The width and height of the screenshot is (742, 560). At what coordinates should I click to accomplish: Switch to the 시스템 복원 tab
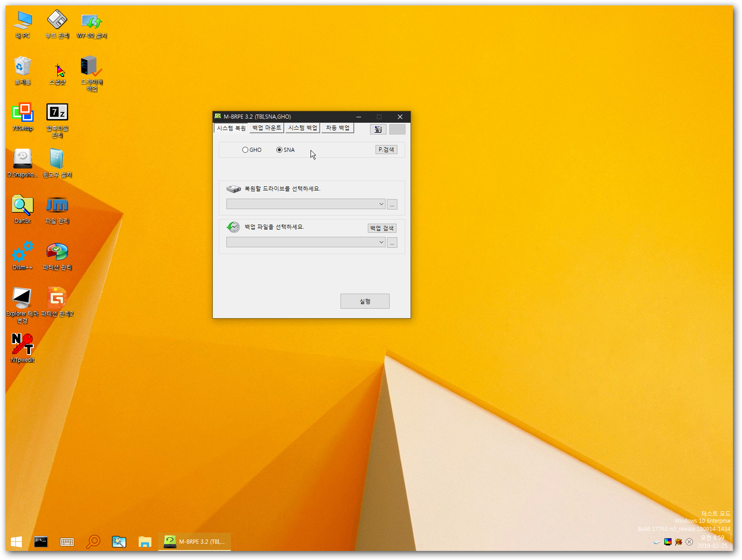point(231,128)
